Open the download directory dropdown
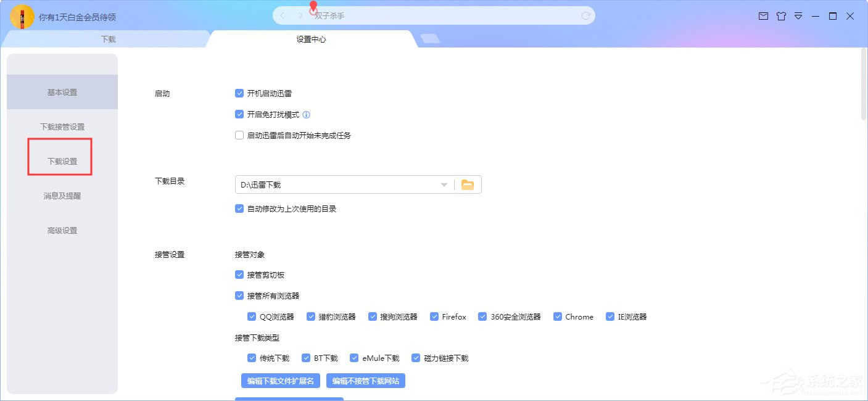 coord(444,184)
